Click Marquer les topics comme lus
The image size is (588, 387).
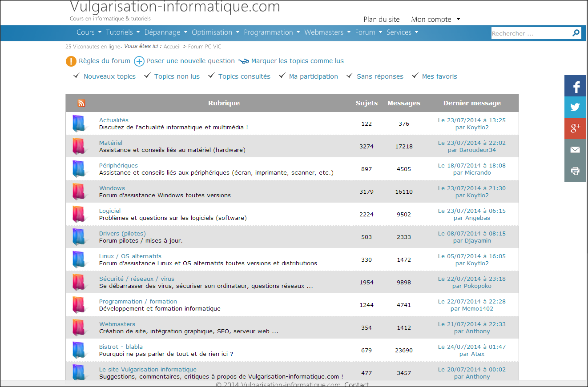(x=298, y=61)
